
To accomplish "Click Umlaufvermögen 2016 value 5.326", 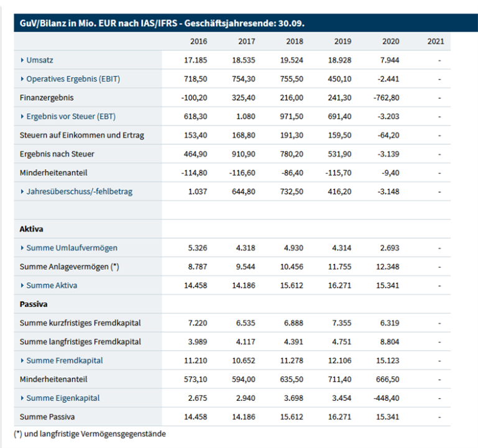I will pyautogui.click(x=198, y=248).
